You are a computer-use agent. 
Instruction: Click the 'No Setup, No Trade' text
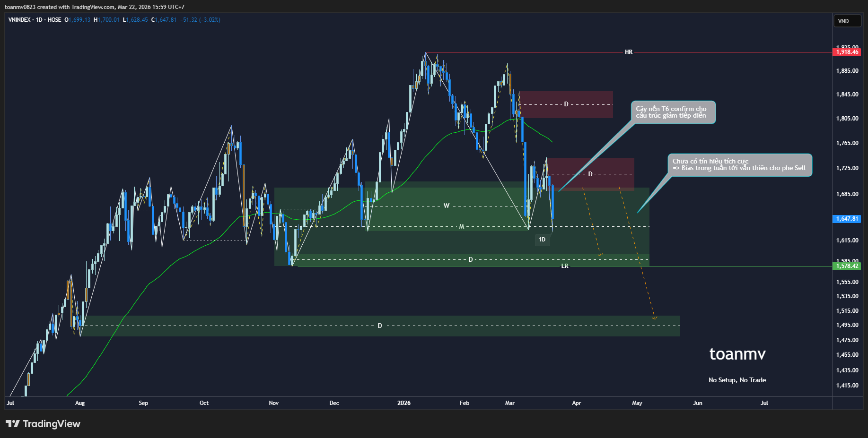(x=737, y=380)
